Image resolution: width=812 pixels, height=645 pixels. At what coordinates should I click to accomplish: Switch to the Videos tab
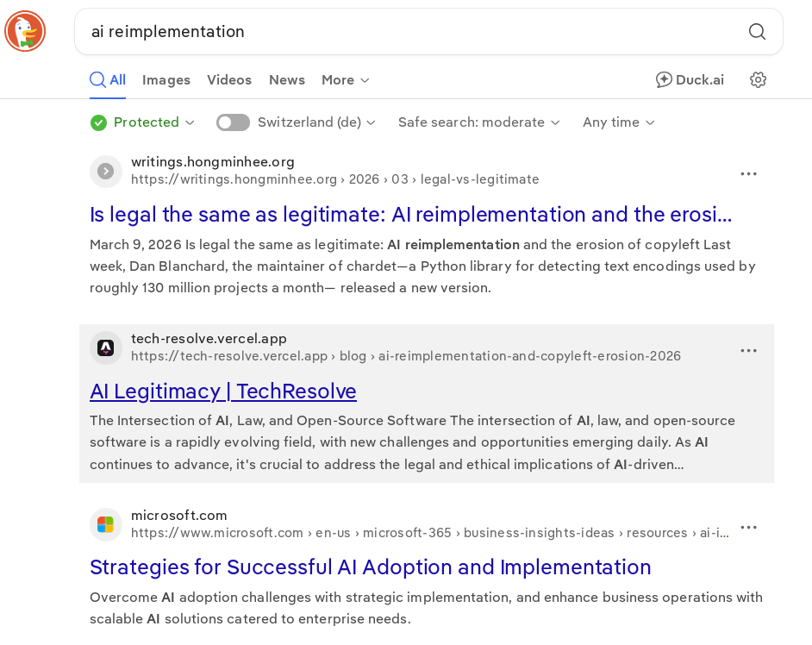(229, 80)
